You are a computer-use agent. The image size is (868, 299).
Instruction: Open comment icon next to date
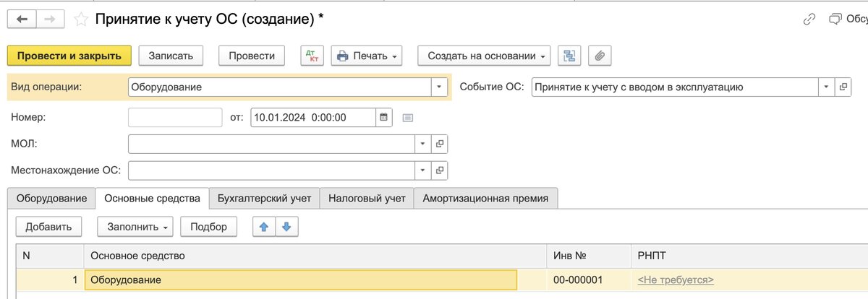pos(407,117)
